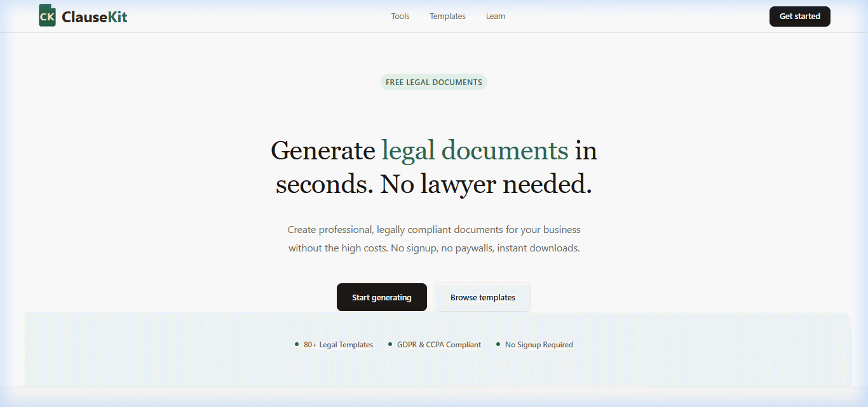This screenshot has height=407, width=868.
Task: Click the 'GDPR & CCPA Compliant' label
Action: click(x=439, y=345)
